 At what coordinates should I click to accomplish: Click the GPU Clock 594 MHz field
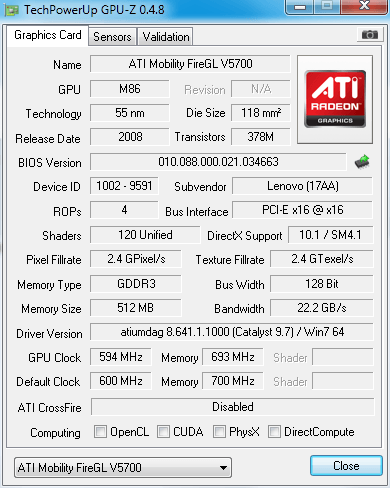point(121,357)
